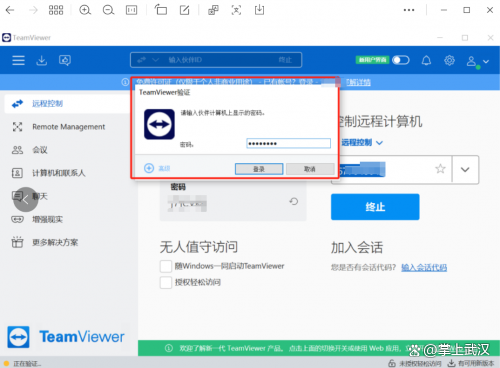The image size is (500, 368).
Task: Open TeamViewer hamburger menu
Action: click(x=18, y=60)
